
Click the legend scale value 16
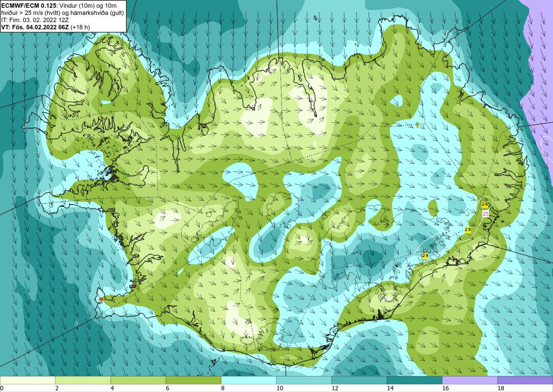(445, 388)
